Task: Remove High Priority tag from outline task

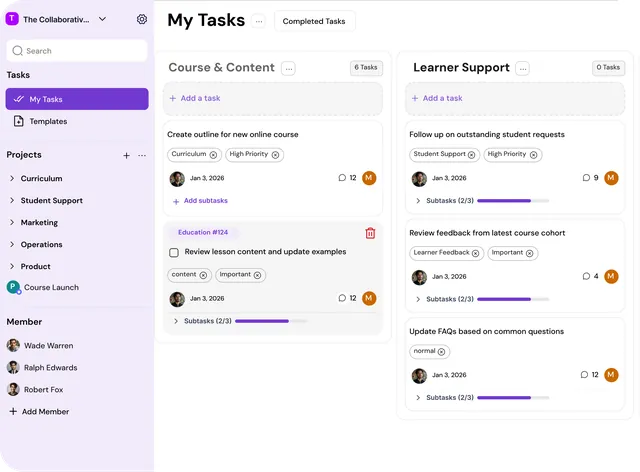Action: (x=276, y=155)
